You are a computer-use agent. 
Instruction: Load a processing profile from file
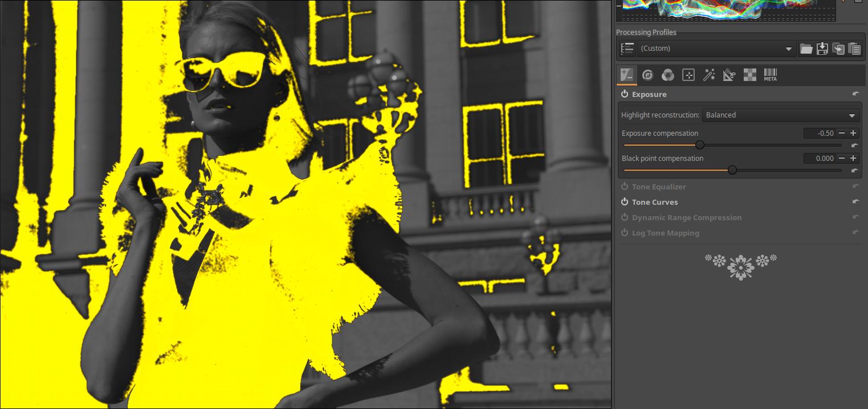pos(806,49)
